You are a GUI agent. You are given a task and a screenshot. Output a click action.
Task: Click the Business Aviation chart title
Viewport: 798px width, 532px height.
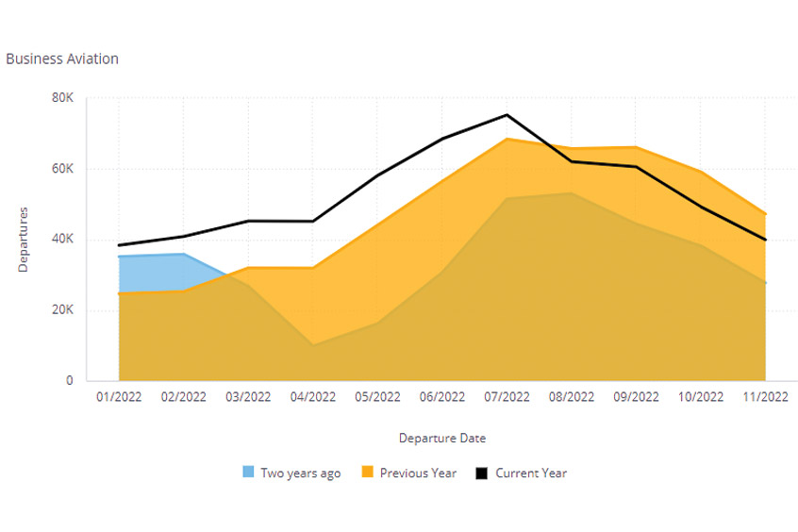point(62,58)
